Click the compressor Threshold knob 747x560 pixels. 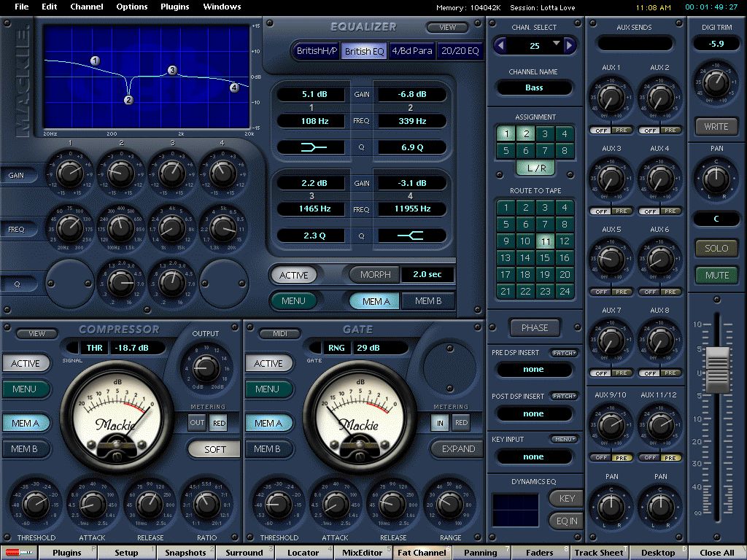36,505
